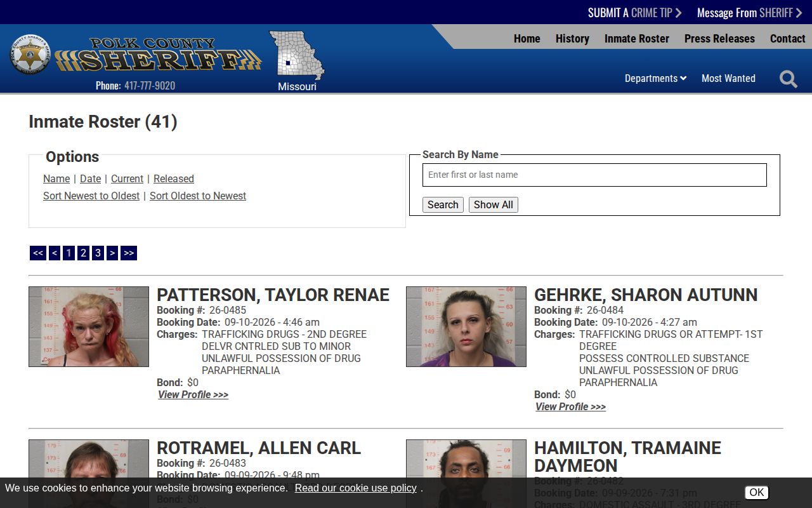Sort the roster by Date
Screen dimensions: 812x508
point(90,179)
